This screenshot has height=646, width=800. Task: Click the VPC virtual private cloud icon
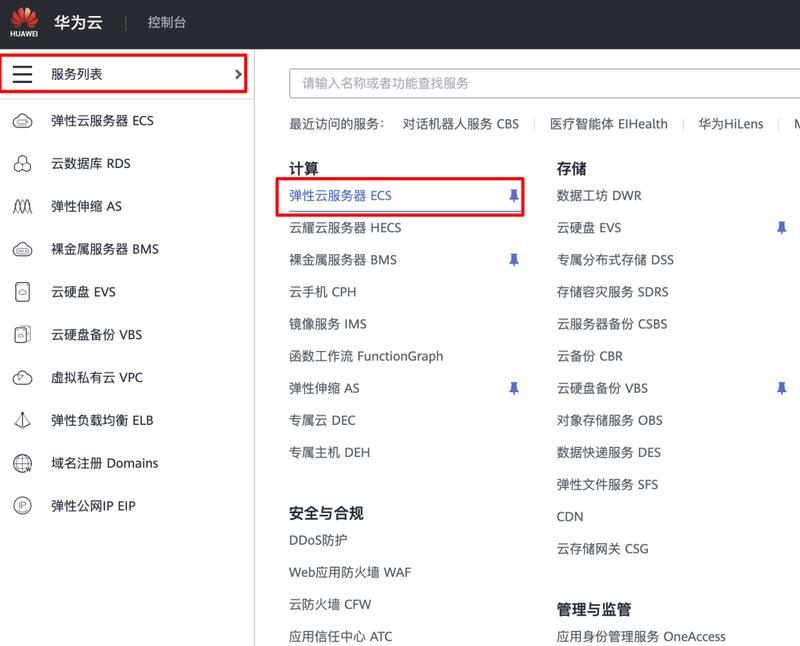(22, 378)
